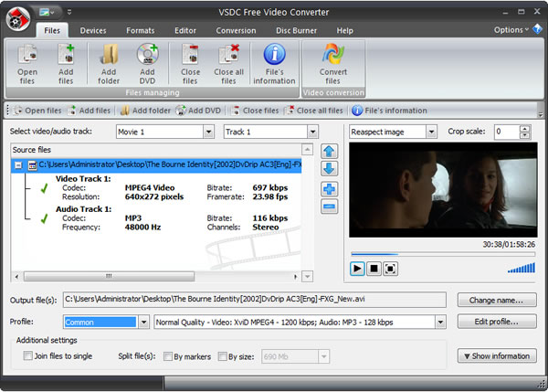Click Add files in the quick toolbar
Screen dimensions: 548x392
pos(90,111)
